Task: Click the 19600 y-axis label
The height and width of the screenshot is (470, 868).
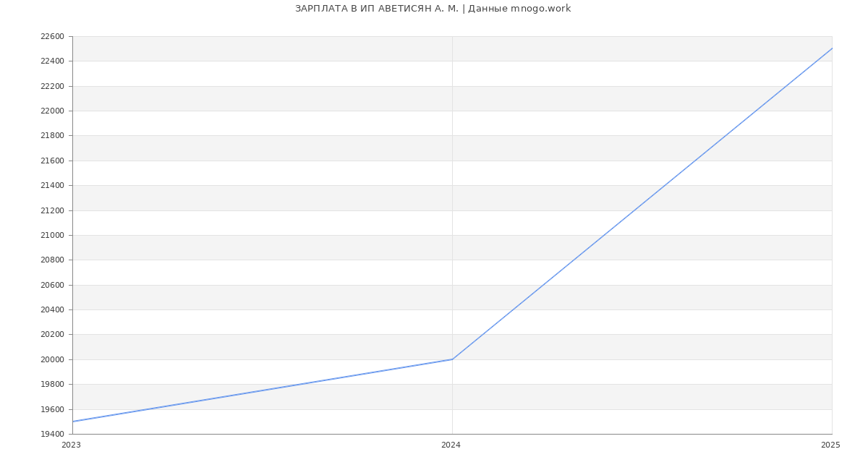Action: point(52,409)
